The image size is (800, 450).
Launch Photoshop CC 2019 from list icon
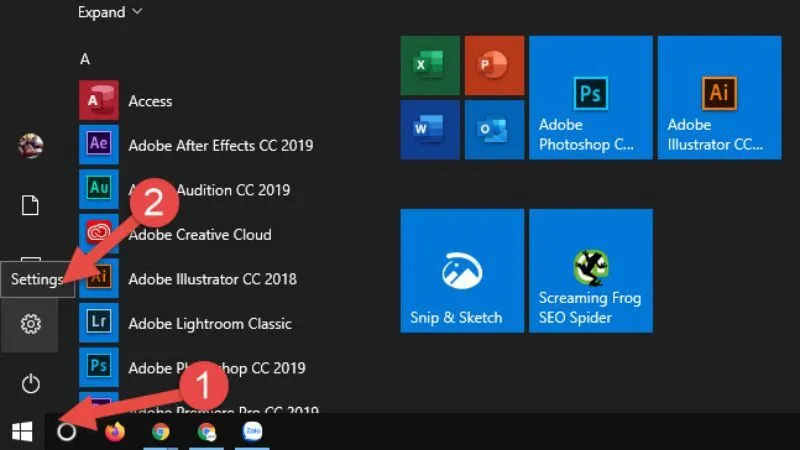[x=98, y=367]
